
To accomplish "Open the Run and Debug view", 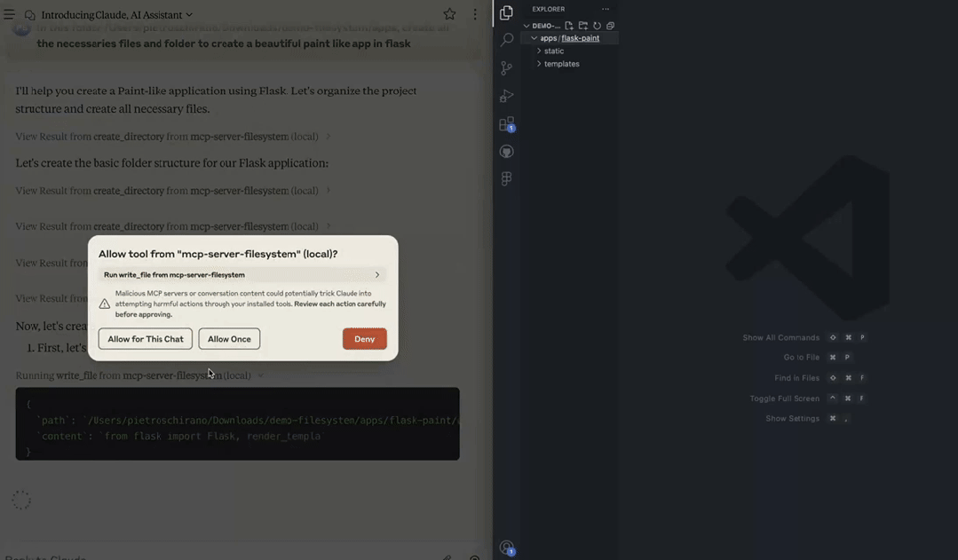I will point(506,96).
